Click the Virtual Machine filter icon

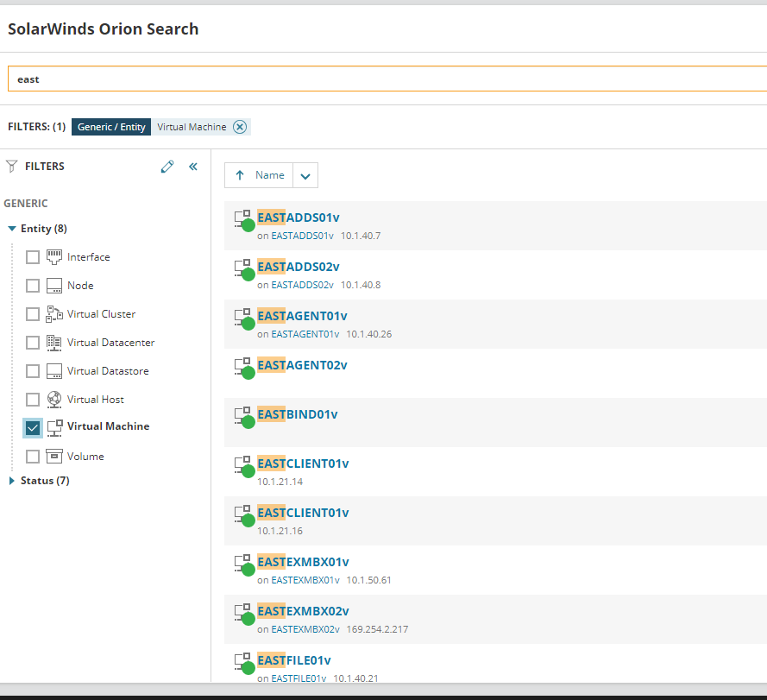coord(54,428)
